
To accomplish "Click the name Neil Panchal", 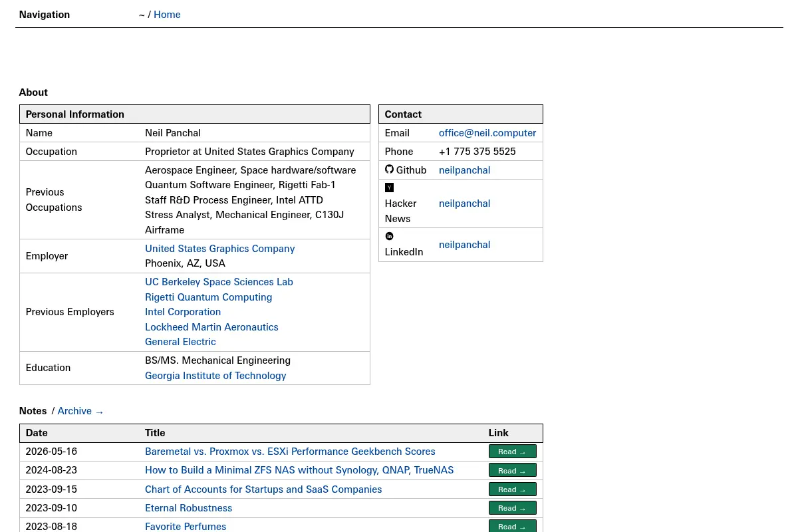I will pos(173,133).
